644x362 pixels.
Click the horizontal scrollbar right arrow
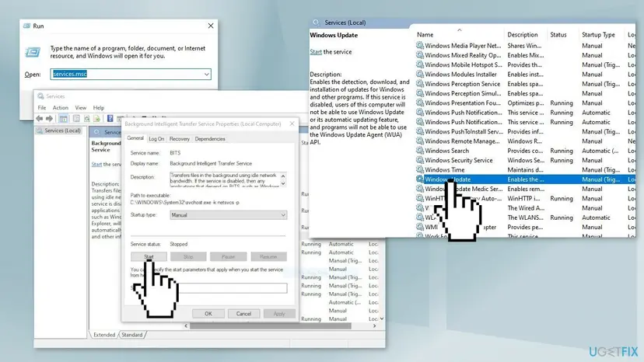374,326
